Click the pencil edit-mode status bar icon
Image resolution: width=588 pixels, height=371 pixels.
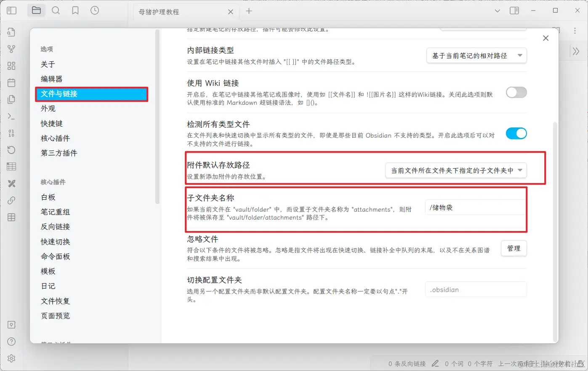pos(435,363)
